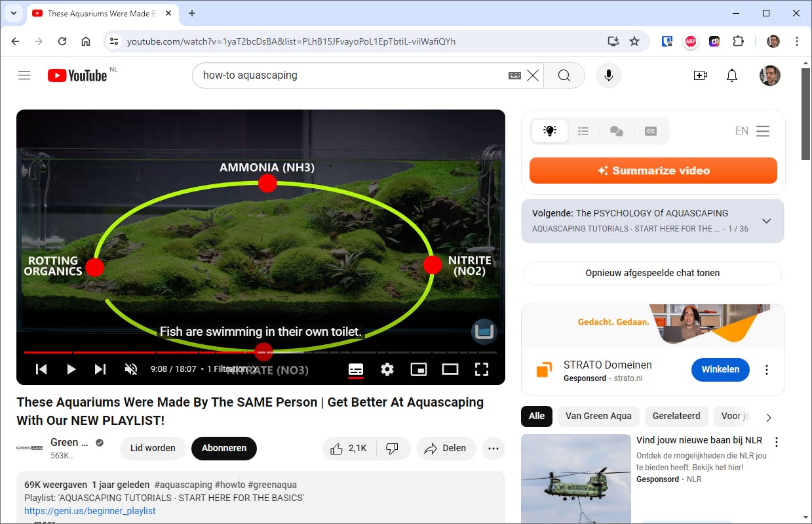Switch to theater mode
812x524 pixels.
450,369
